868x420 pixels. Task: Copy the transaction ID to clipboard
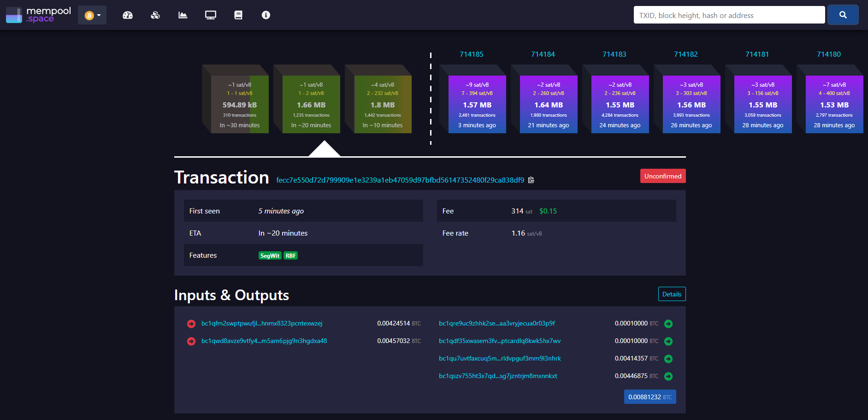tap(531, 180)
